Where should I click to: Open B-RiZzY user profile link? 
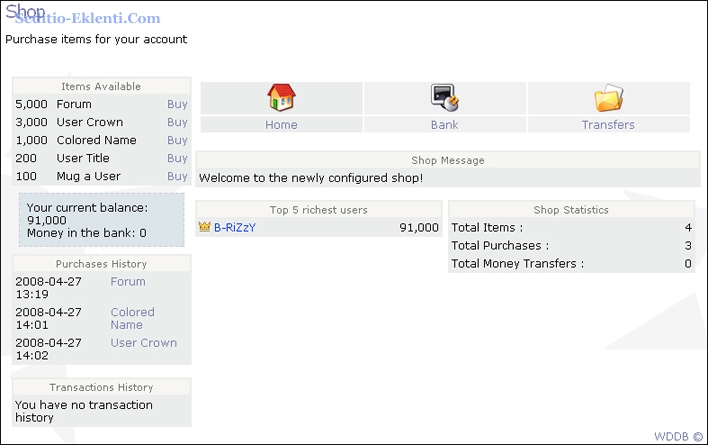pos(235,228)
